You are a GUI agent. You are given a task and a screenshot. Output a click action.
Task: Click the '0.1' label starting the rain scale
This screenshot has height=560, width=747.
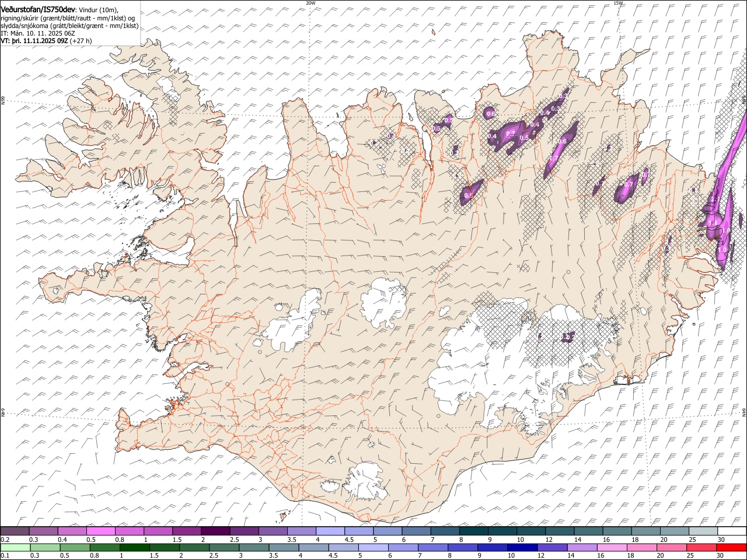5,555
